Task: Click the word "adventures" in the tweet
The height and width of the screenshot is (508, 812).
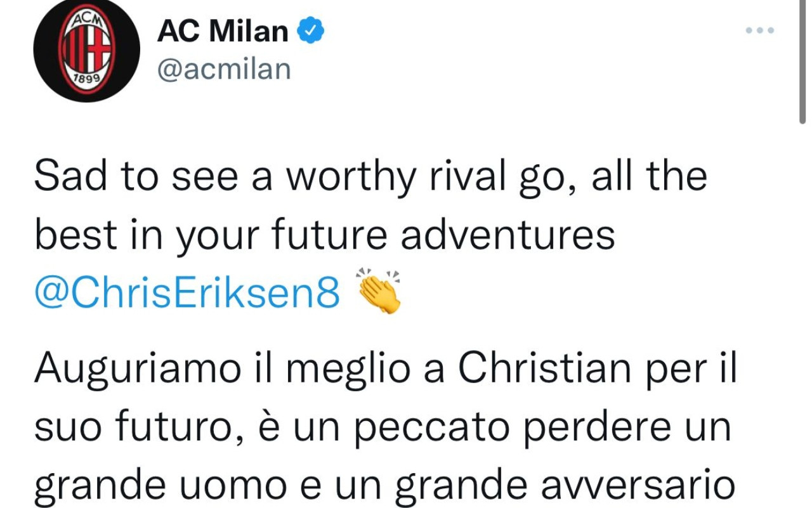Action: tap(507, 234)
